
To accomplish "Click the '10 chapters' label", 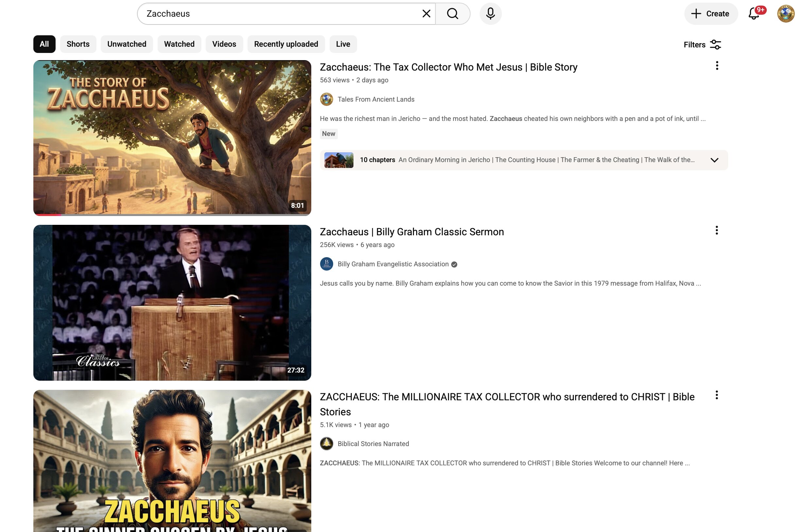I will (x=377, y=160).
